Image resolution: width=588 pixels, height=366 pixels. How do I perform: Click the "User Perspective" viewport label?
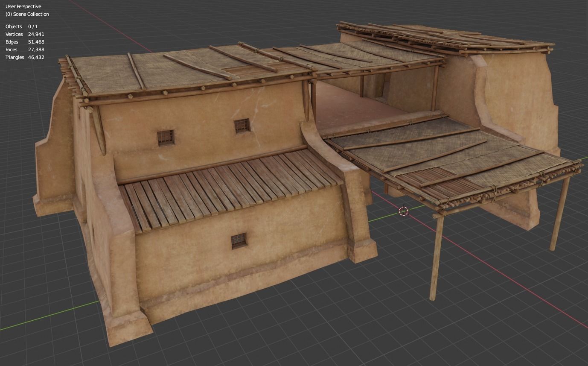click(23, 6)
